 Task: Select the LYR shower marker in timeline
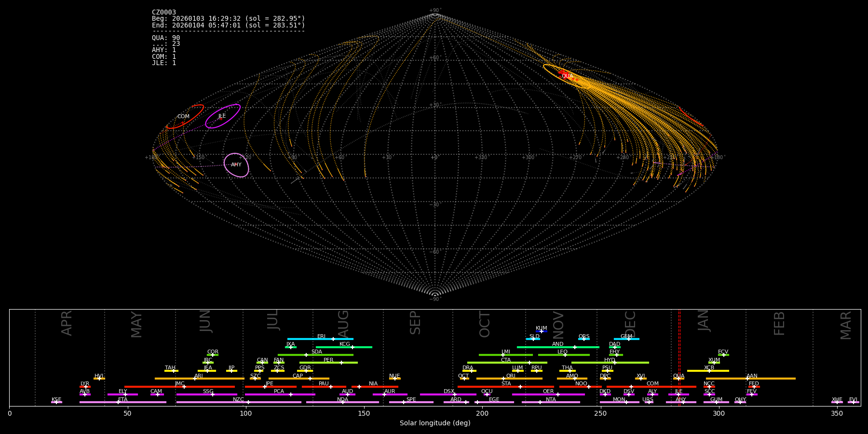(85, 387)
